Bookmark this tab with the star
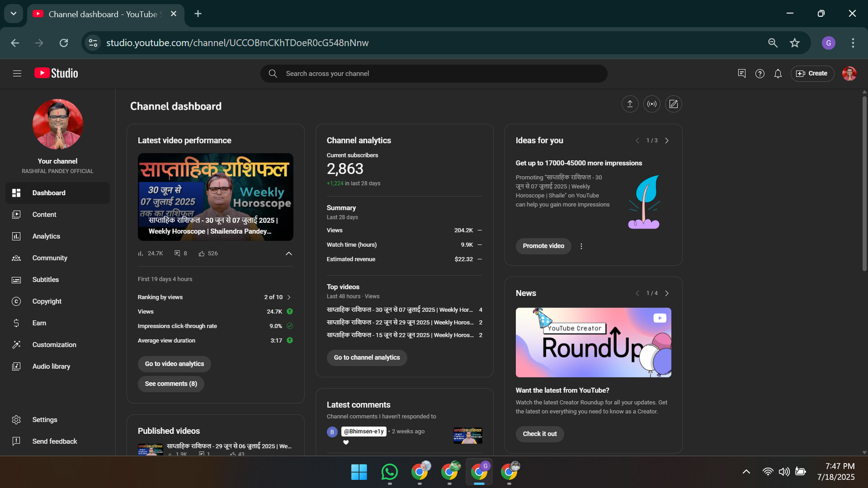The image size is (868, 488). [x=795, y=43]
